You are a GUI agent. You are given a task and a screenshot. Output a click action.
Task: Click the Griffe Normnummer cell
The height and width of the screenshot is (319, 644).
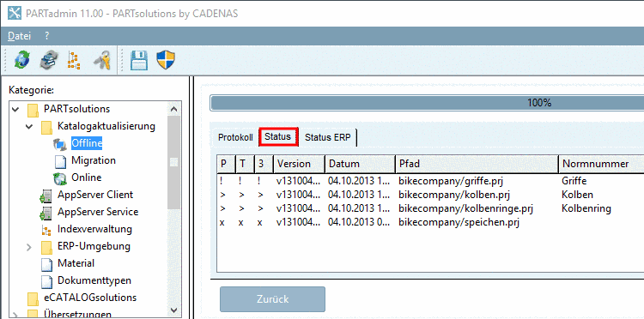click(x=574, y=181)
